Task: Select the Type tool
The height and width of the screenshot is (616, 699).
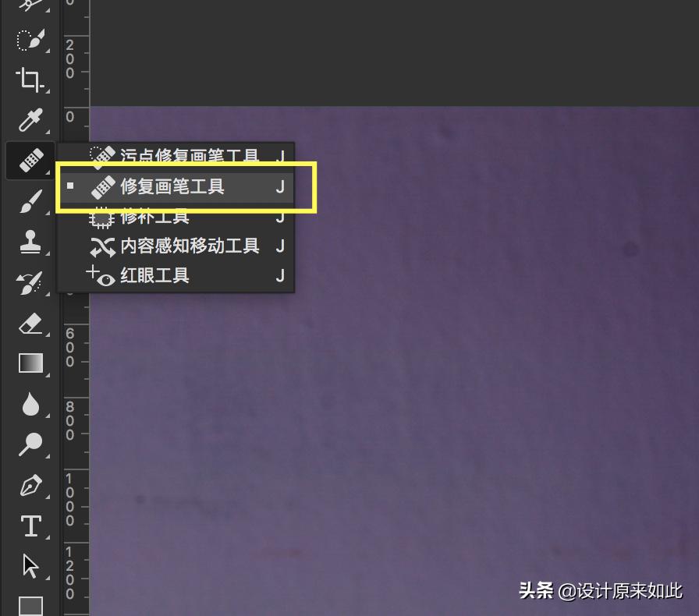Action: point(30,526)
